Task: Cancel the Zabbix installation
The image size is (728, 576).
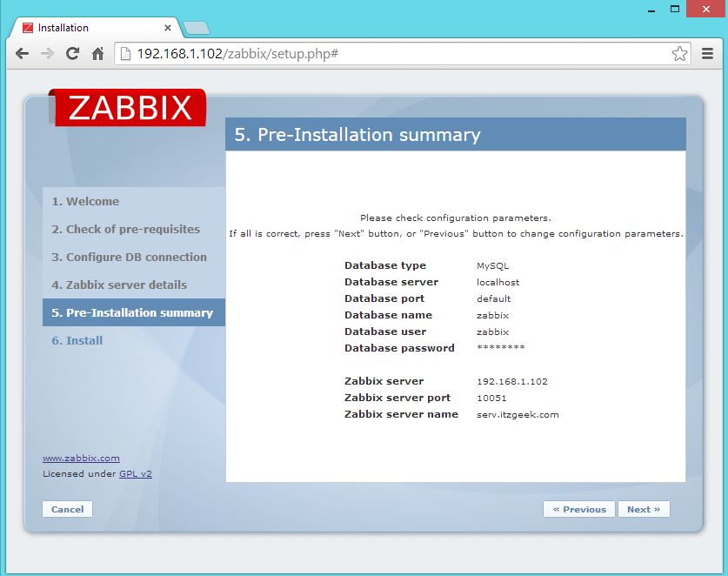Action: tap(67, 509)
